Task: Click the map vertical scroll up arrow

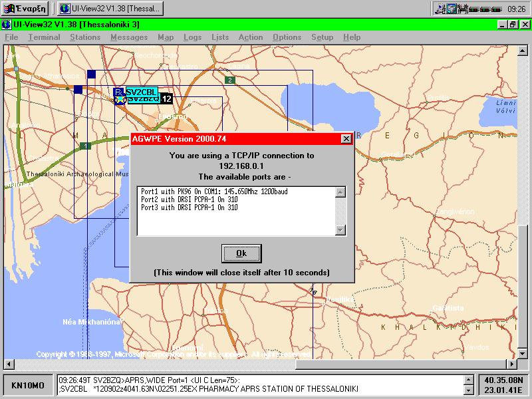Action: (523, 51)
